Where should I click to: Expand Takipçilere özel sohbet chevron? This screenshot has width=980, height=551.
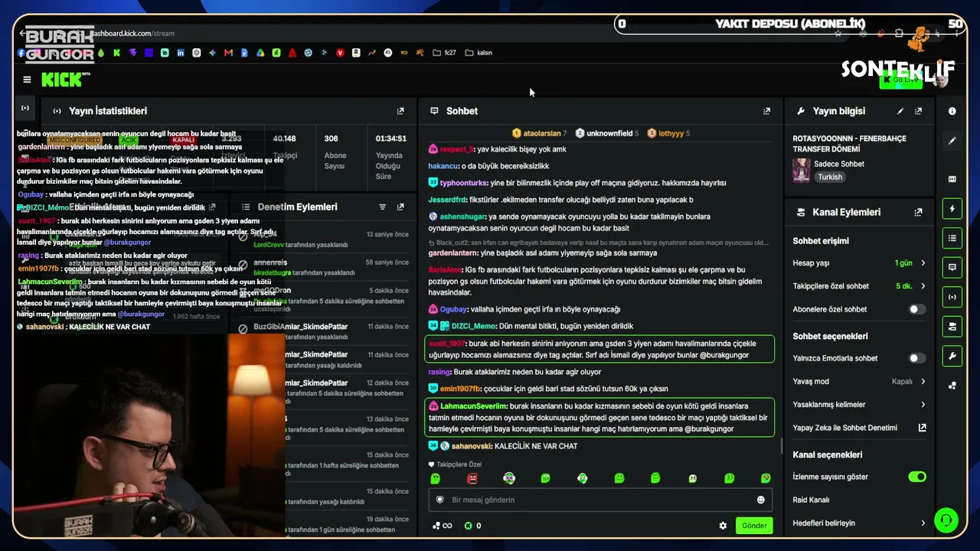tap(923, 286)
